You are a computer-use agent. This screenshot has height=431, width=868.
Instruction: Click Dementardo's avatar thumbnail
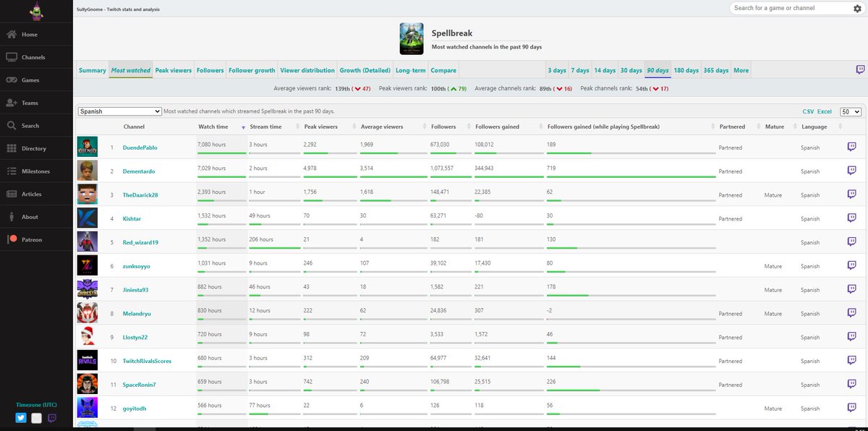click(87, 171)
